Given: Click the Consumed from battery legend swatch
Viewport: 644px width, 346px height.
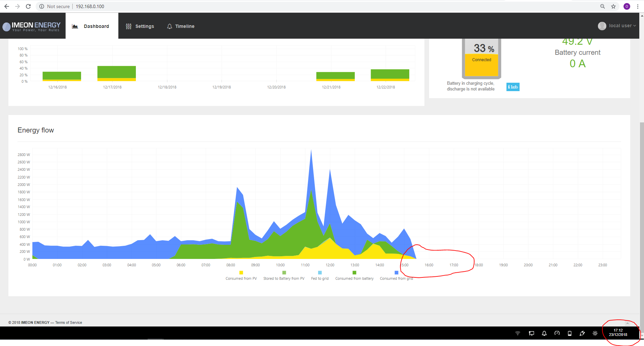Looking at the screenshot, I should point(354,273).
